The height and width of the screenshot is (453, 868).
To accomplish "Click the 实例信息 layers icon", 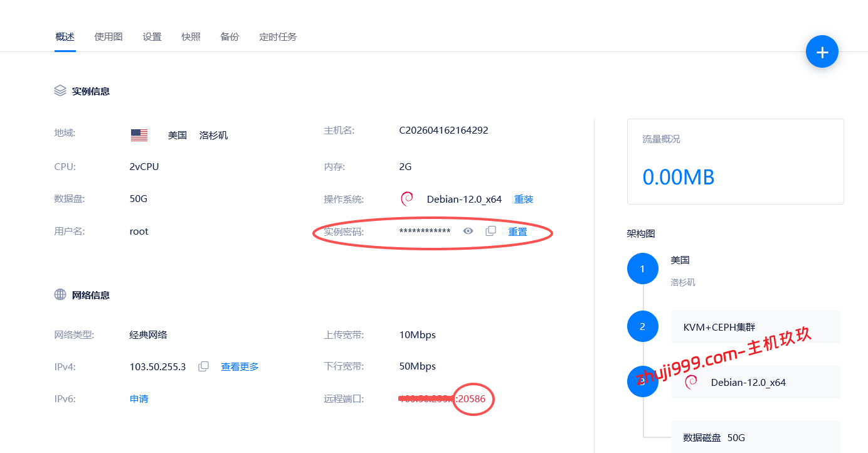I will coord(60,90).
